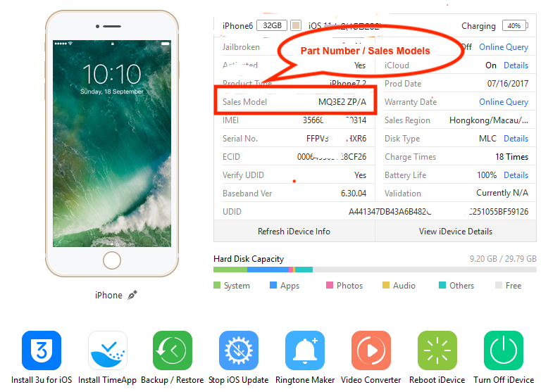Click the Reboot iDevice icon

tap(437, 350)
